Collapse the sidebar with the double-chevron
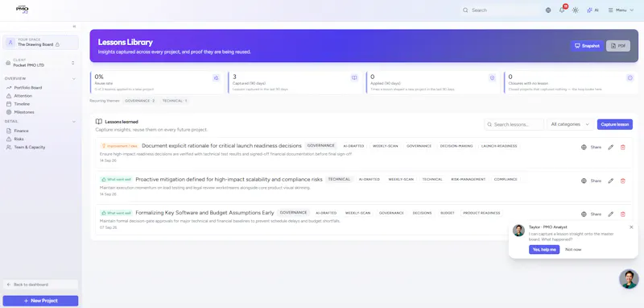The width and height of the screenshot is (644, 308). (x=74, y=27)
